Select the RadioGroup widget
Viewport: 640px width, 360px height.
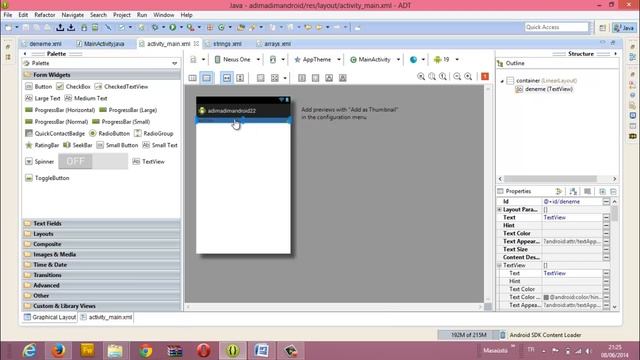pos(154,133)
